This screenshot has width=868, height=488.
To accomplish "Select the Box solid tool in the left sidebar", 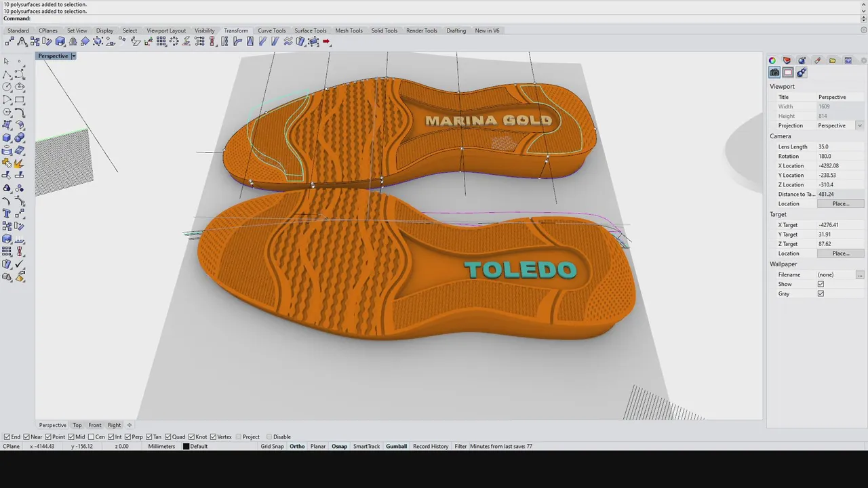I will pos(7,138).
